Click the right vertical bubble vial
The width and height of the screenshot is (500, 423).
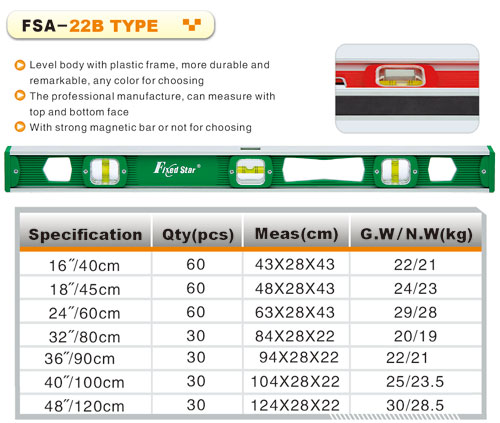point(396,171)
